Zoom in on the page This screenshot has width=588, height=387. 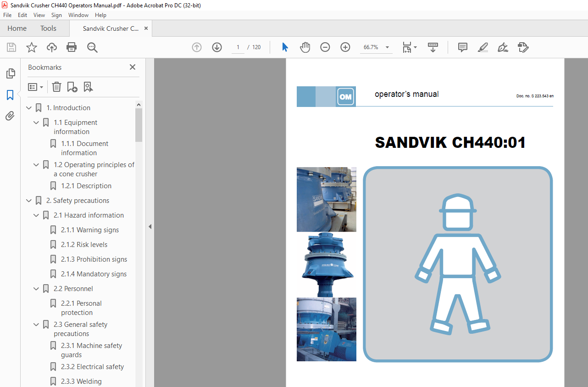tap(345, 47)
